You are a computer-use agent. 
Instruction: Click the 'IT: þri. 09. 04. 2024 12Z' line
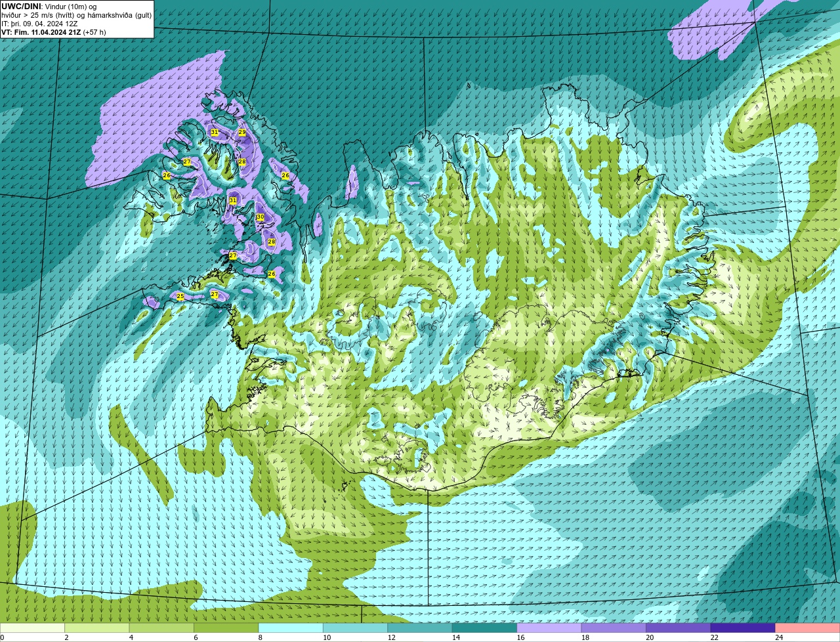click(x=39, y=24)
